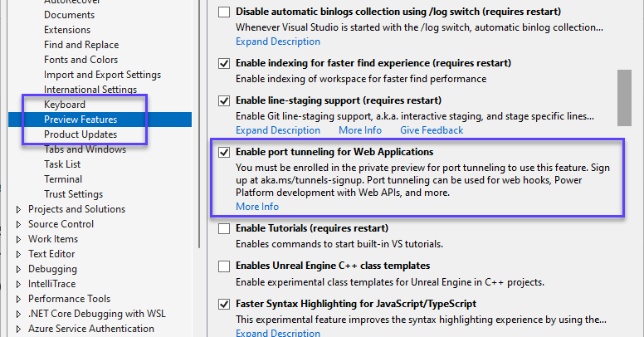Image resolution: width=644 pixels, height=337 pixels.
Task: Uncheck Enable port tunneling for Web Applications
Action: click(224, 152)
